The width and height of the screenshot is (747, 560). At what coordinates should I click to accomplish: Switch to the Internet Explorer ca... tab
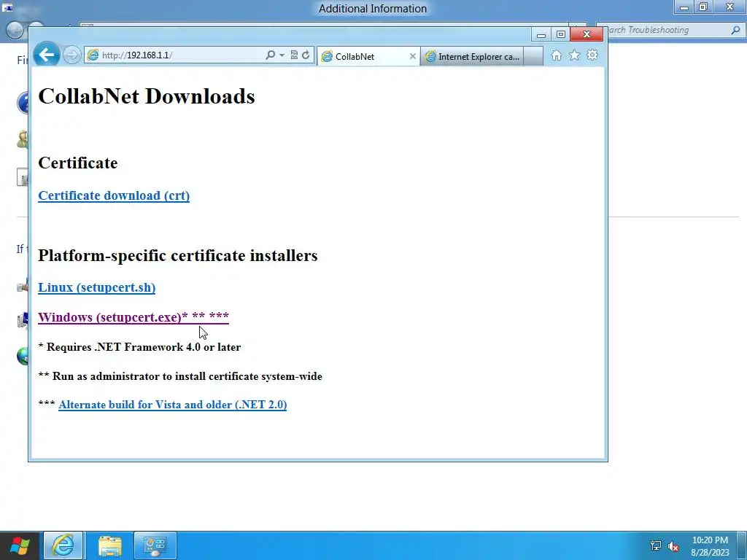point(472,57)
